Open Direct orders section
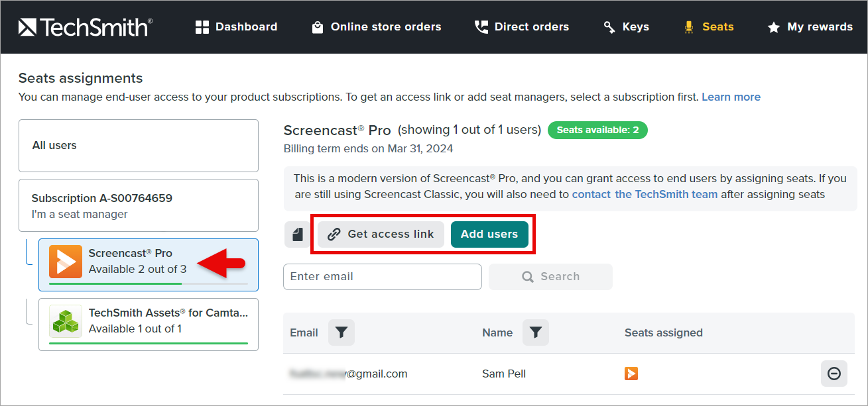 522,27
